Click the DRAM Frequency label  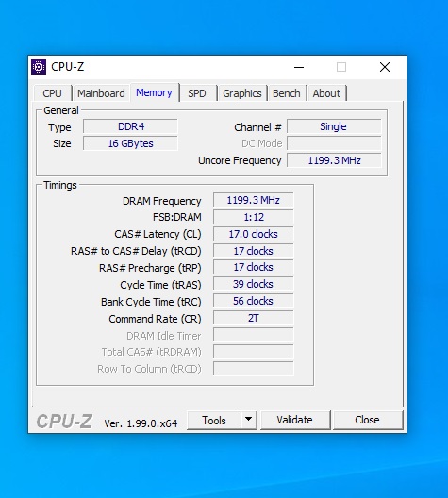click(162, 201)
